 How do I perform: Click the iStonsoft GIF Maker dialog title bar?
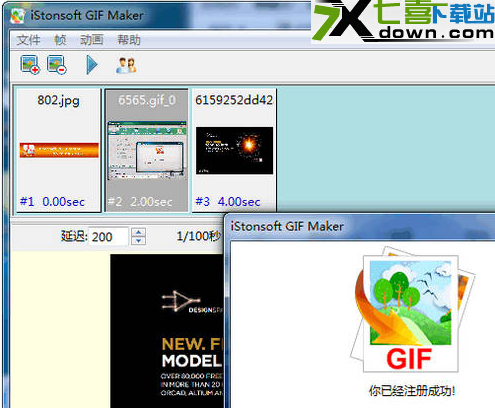coord(361,227)
